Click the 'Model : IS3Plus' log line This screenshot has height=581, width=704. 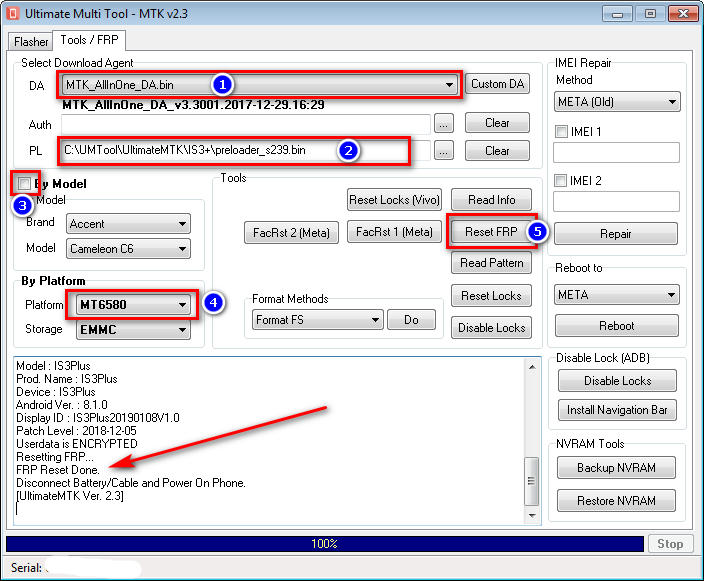[x=53, y=366]
